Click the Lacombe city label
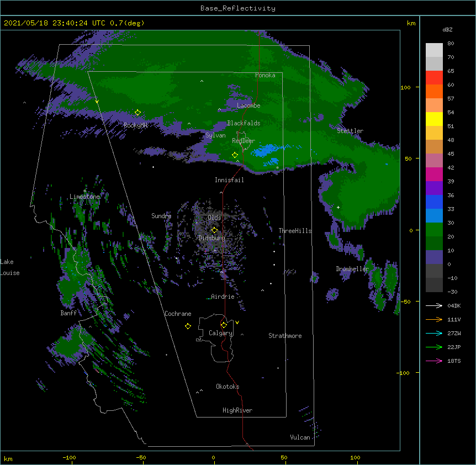 (x=248, y=105)
